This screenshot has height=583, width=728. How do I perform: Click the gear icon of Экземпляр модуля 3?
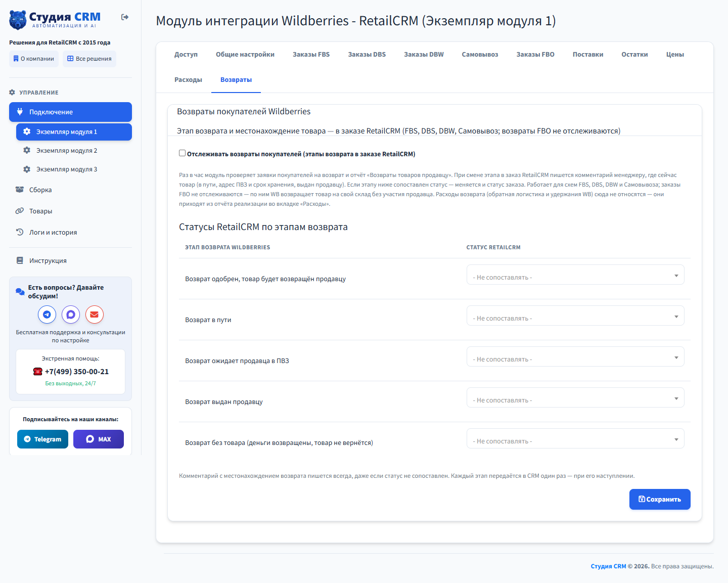(27, 169)
